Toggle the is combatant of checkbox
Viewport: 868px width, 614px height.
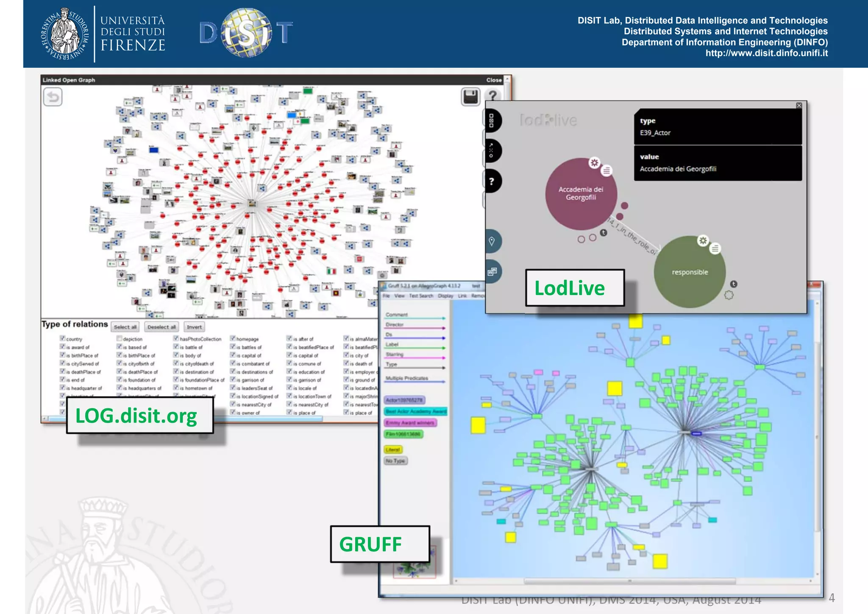click(x=233, y=363)
